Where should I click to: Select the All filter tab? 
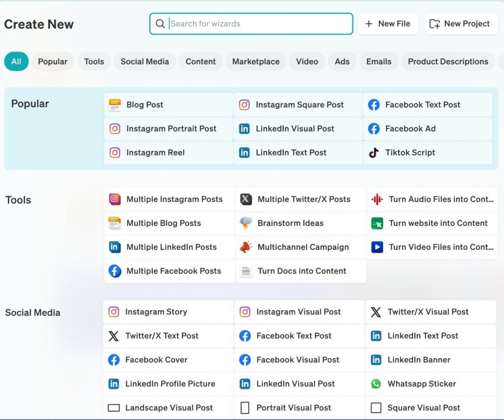click(x=16, y=62)
